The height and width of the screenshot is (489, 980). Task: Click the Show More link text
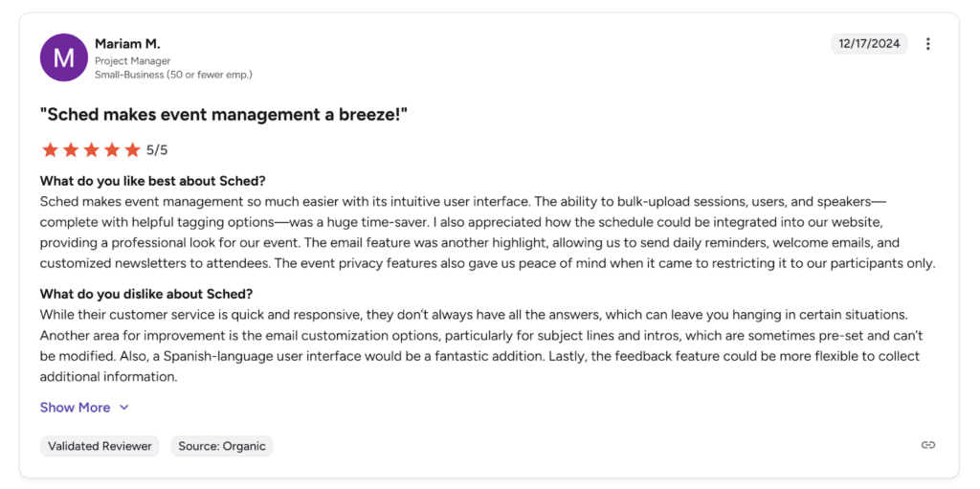pos(75,408)
